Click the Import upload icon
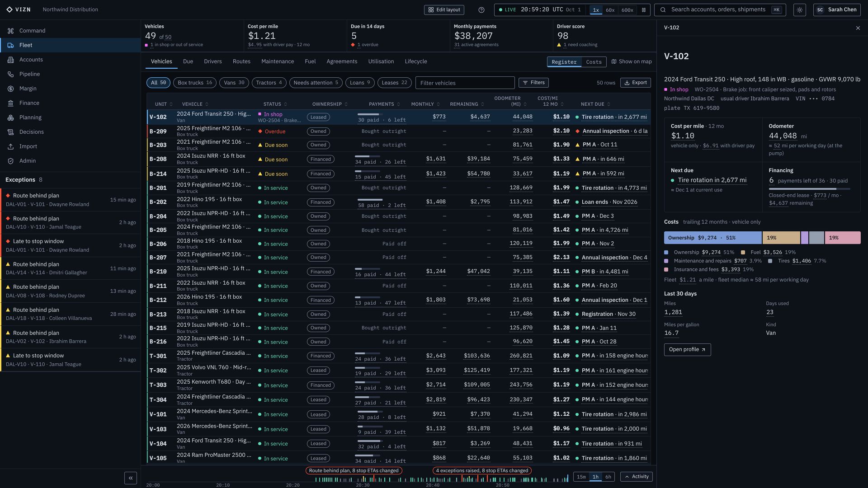868x488 pixels. (10, 146)
